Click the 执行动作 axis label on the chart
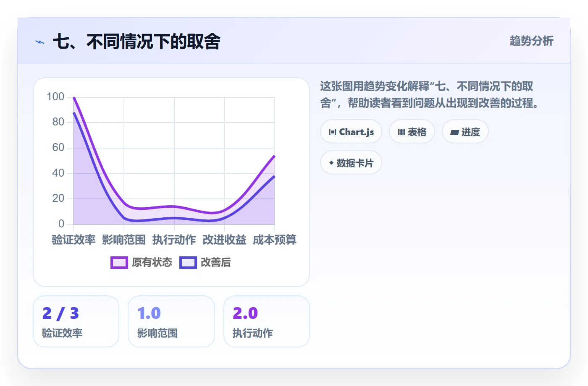This screenshot has width=588, height=386. click(174, 240)
